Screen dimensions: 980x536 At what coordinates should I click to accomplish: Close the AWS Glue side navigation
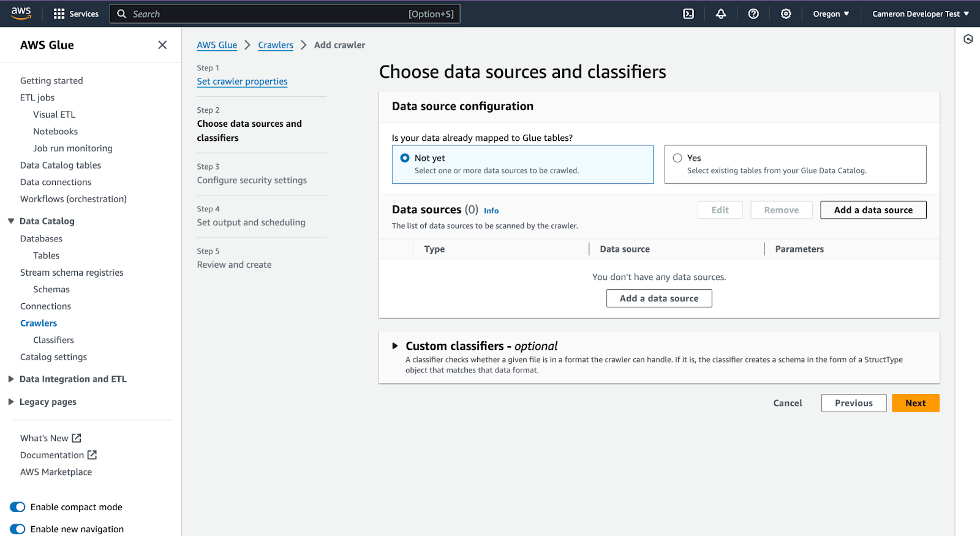point(162,45)
